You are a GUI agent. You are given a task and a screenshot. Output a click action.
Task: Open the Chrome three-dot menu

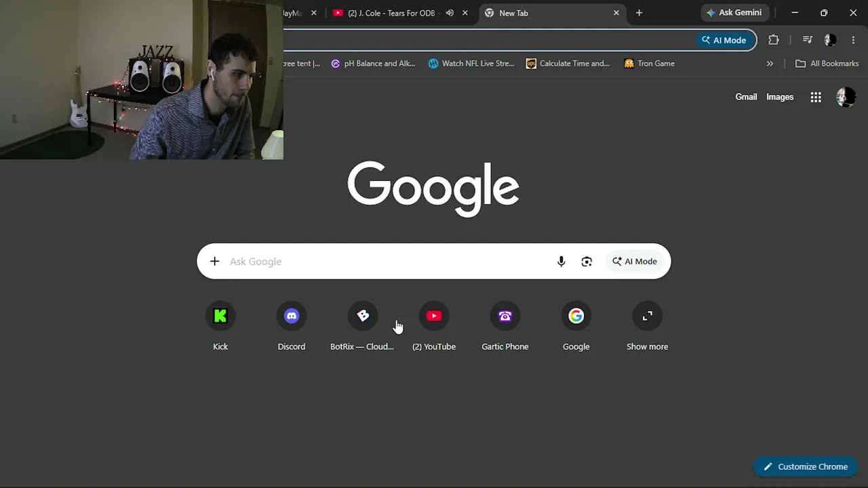pyautogui.click(x=853, y=40)
